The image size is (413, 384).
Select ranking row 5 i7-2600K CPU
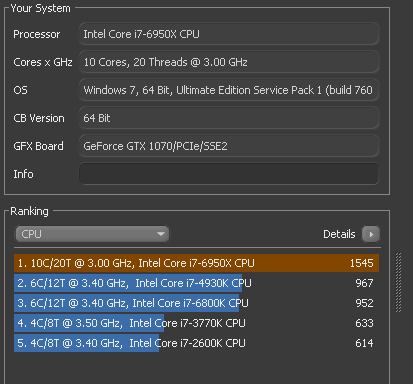[196, 343]
